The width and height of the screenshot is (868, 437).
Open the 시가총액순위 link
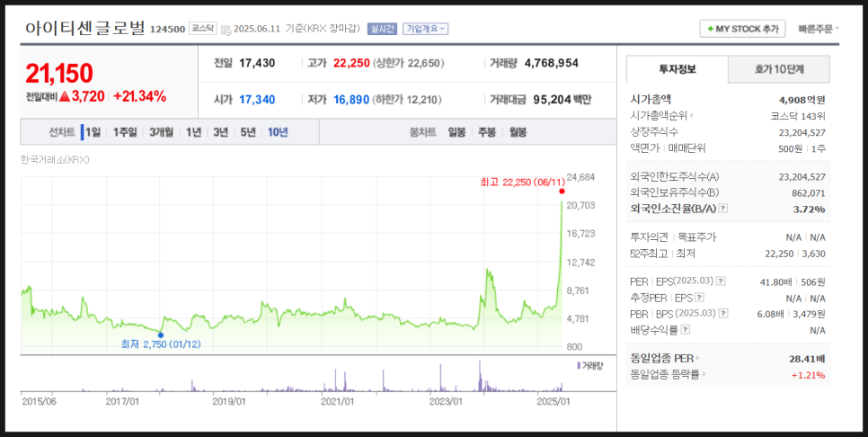659,116
